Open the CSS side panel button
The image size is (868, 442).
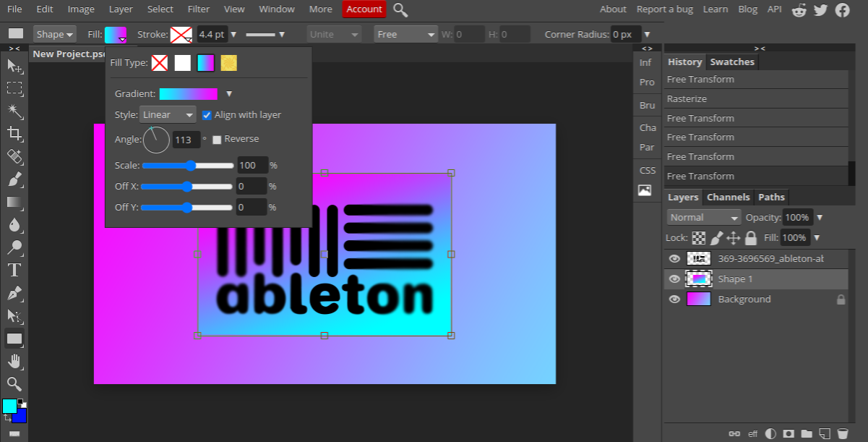point(648,170)
